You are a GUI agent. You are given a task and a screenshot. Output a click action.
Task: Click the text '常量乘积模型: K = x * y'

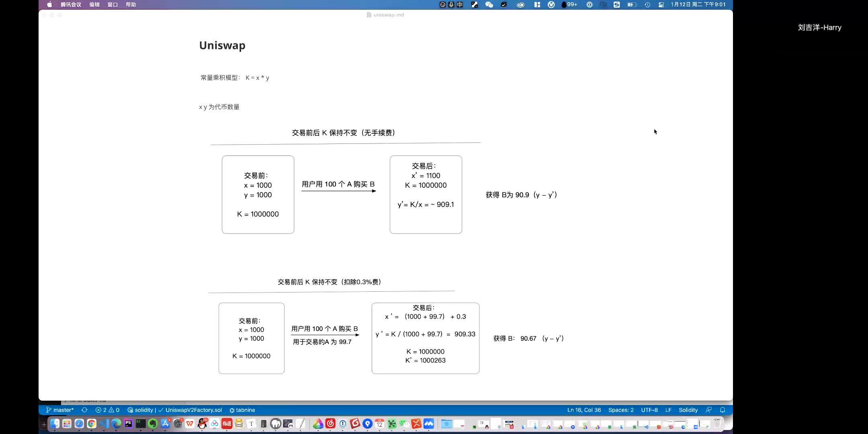pyautogui.click(x=235, y=78)
